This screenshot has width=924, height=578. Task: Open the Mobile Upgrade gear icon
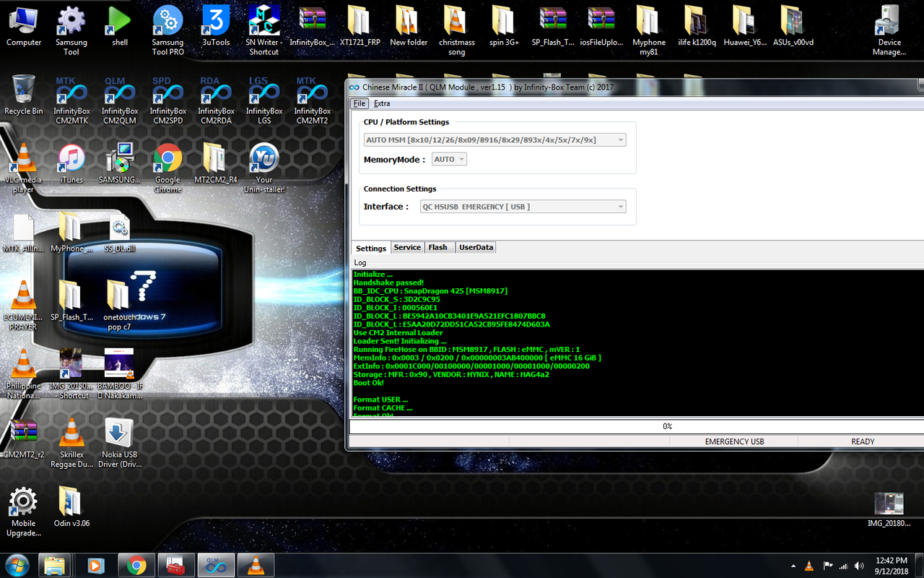click(x=23, y=512)
